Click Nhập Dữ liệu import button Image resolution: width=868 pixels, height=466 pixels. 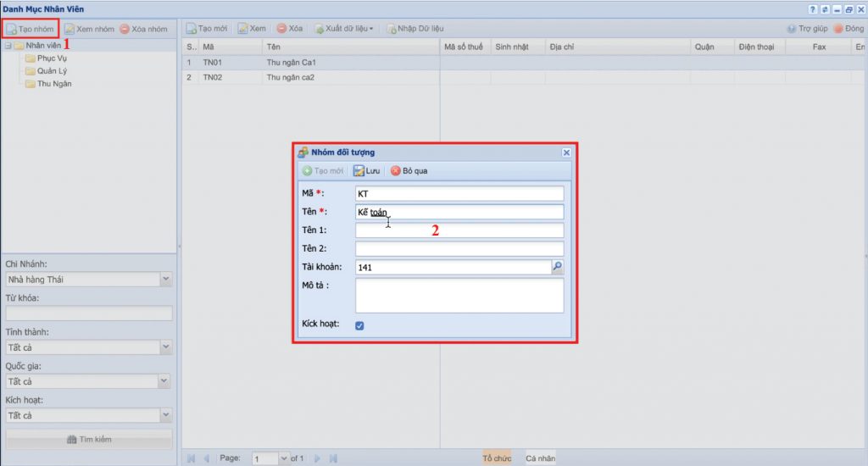click(x=415, y=28)
